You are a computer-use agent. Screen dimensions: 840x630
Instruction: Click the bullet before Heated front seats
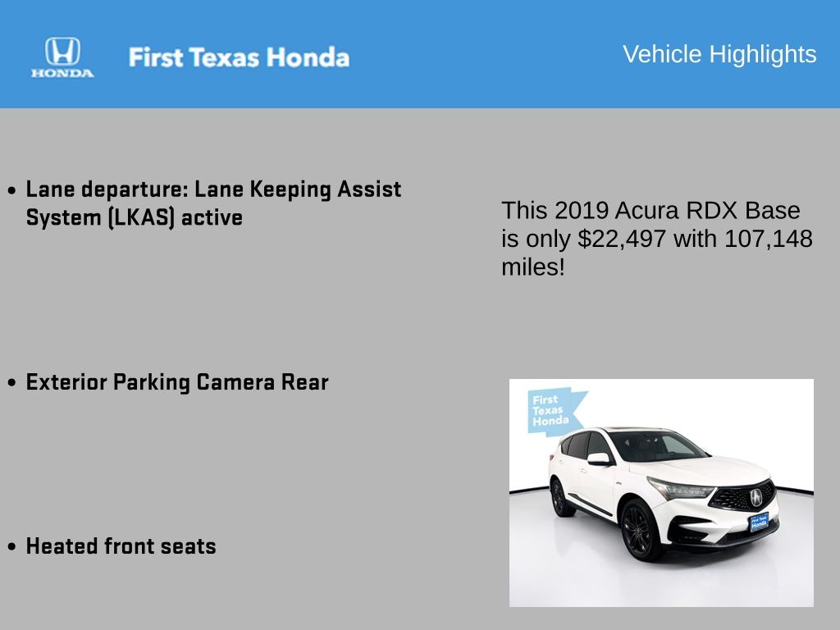12,547
